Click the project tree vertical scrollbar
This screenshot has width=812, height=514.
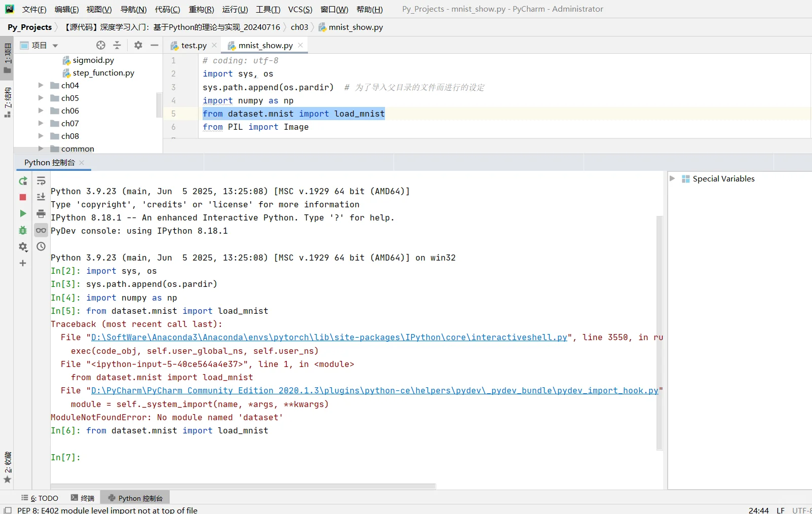[x=160, y=105]
